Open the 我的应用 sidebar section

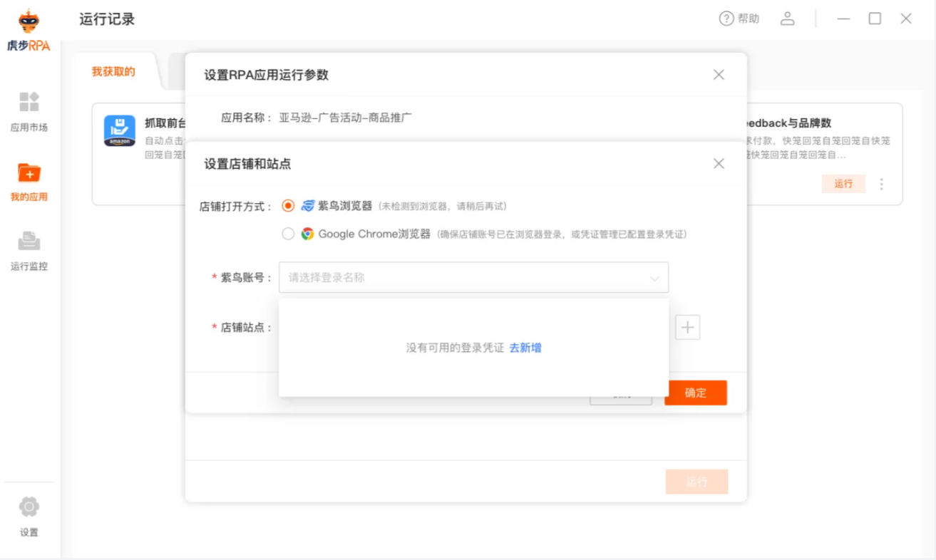[29, 182]
